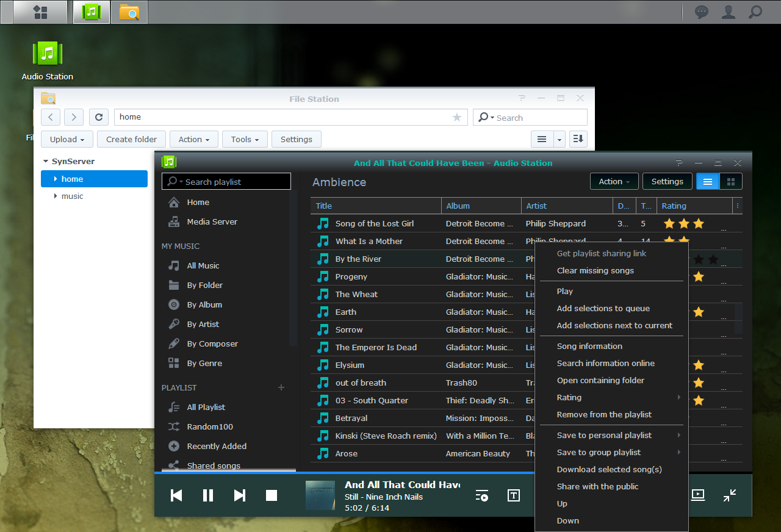Open the File Station Upload dropdown

pos(67,139)
